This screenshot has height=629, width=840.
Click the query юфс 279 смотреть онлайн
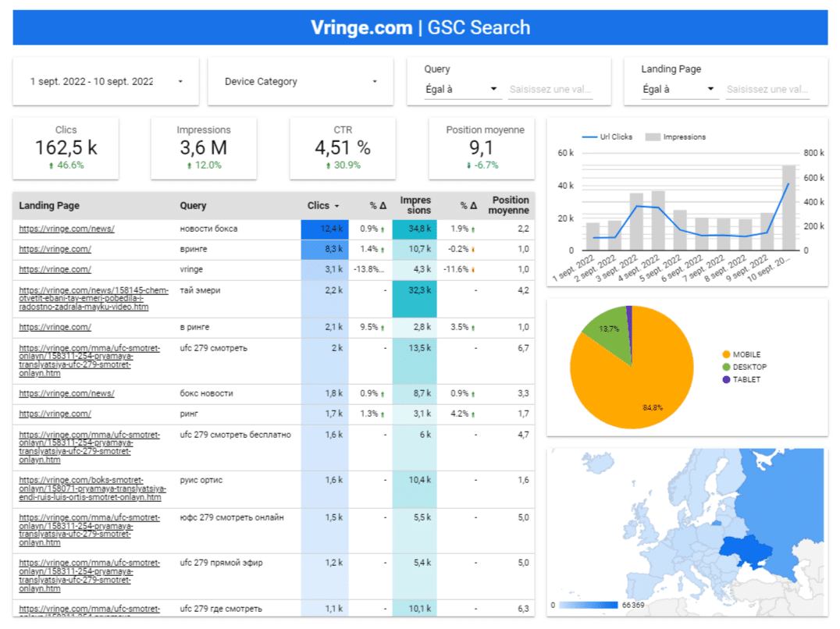(231, 517)
